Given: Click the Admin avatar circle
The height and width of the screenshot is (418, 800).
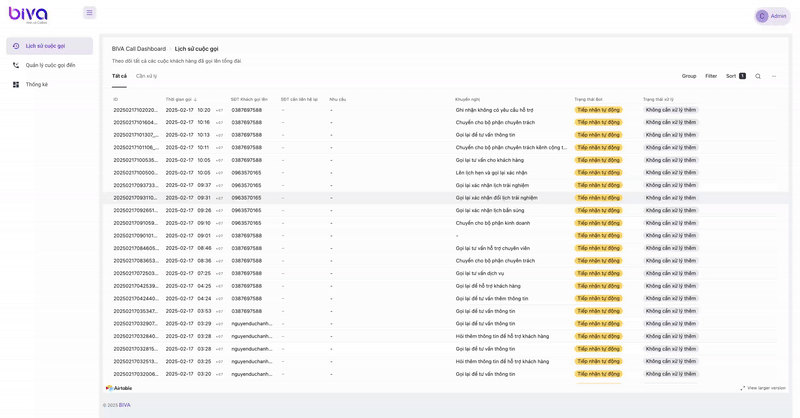Looking at the screenshot, I should (x=762, y=16).
